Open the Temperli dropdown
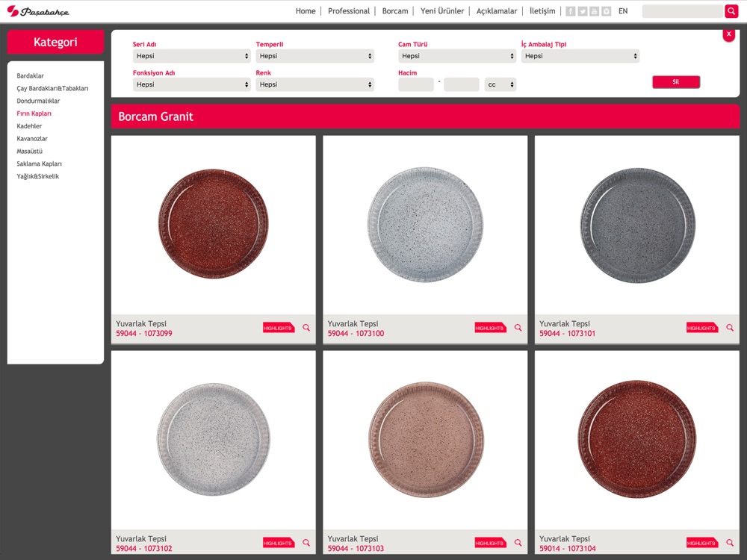 (315, 56)
